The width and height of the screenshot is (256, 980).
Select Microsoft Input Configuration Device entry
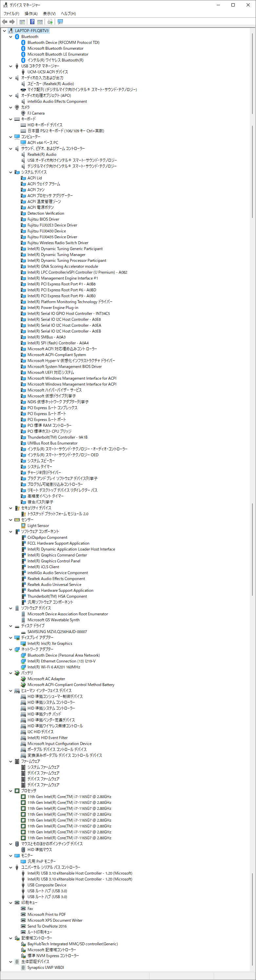tap(59, 744)
